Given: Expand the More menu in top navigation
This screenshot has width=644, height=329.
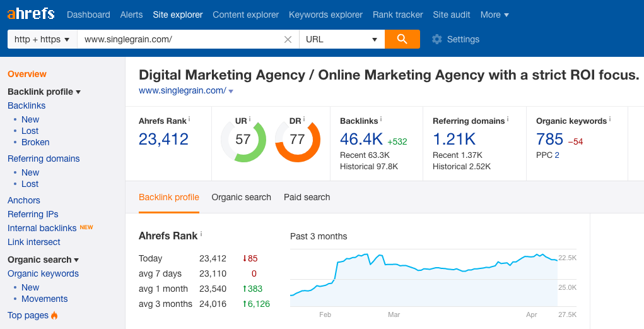Looking at the screenshot, I should 495,15.
